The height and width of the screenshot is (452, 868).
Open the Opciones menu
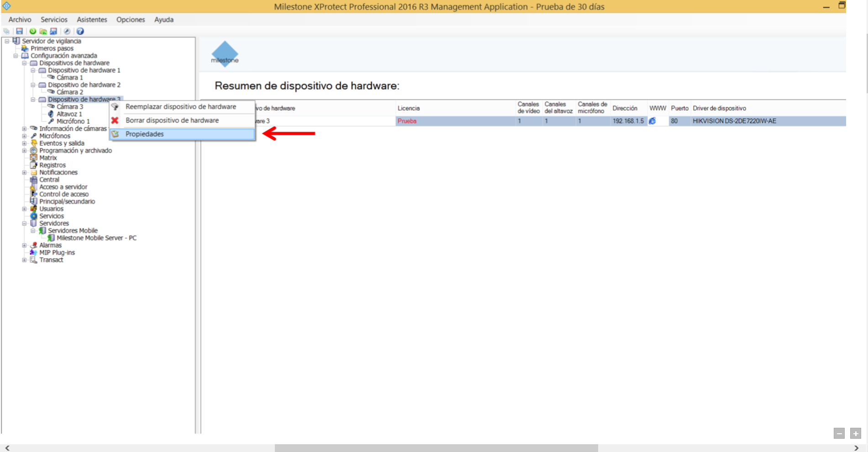pyautogui.click(x=131, y=20)
